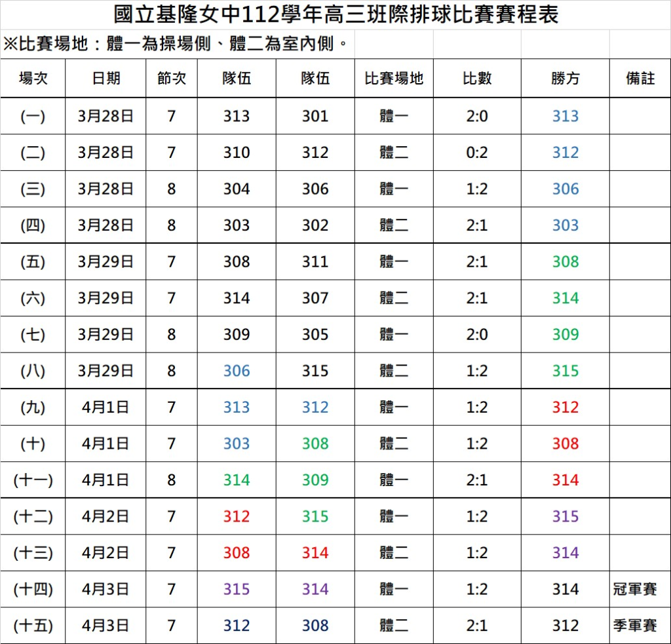
Task: Click purple winner 314 in row (十三)
Action: 566,552
